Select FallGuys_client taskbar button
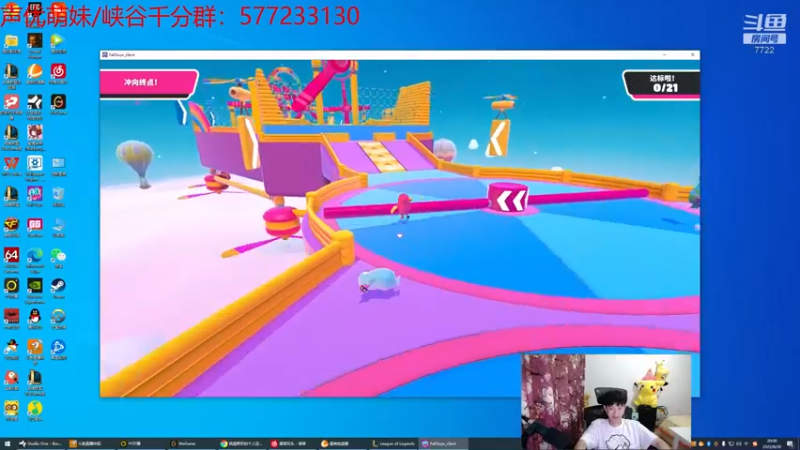Viewport: 800px width, 450px height. coord(443,444)
